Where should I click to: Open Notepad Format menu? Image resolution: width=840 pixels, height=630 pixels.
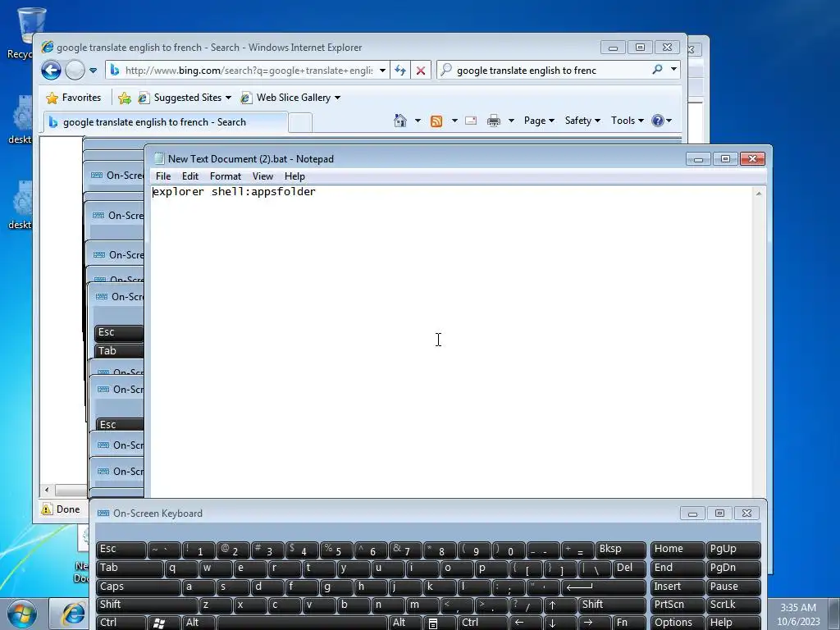[x=225, y=176]
